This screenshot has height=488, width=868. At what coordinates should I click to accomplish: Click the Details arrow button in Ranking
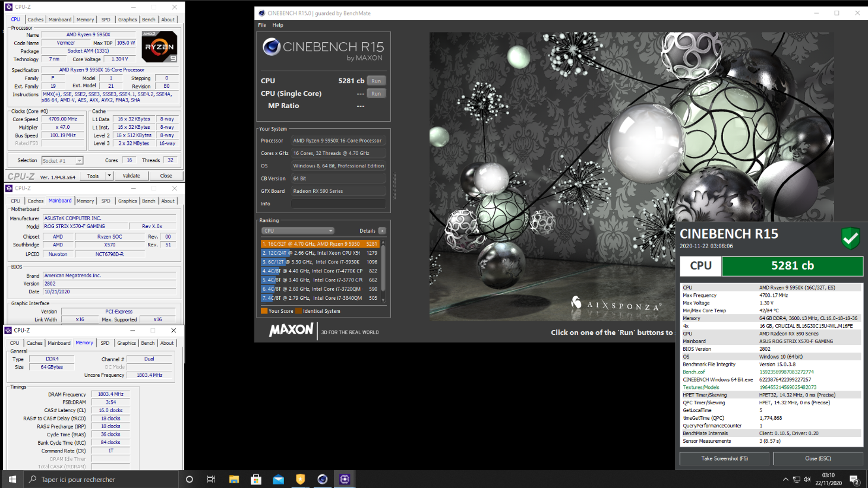pos(382,231)
